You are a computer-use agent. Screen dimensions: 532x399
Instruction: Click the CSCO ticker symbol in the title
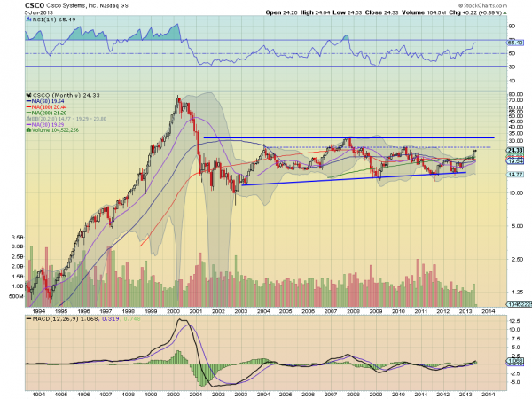click(35, 5)
